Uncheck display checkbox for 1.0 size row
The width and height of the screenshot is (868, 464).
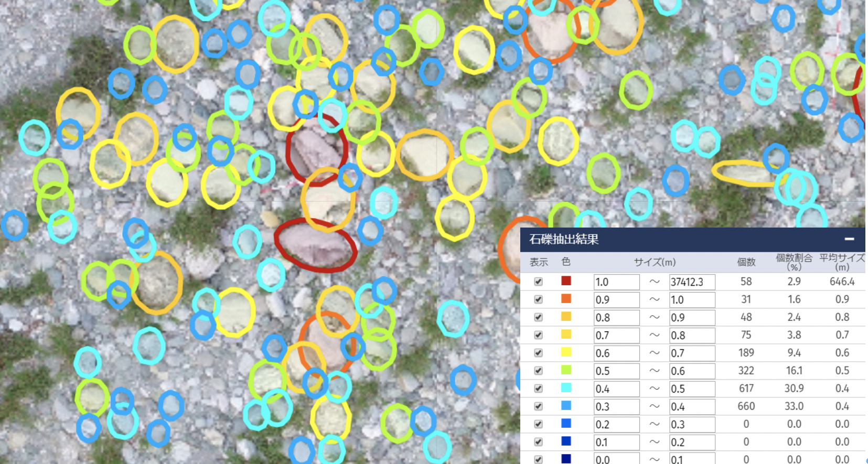coord(538,282)
